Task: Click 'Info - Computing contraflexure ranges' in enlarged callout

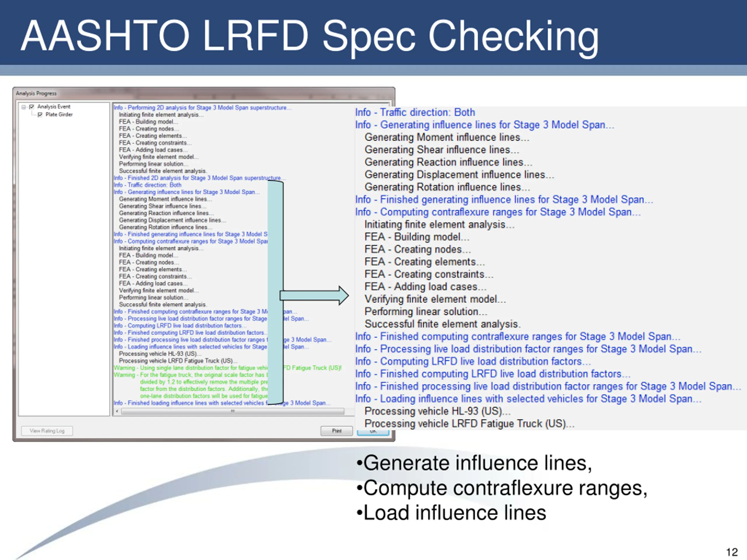Action: point(498,212)
